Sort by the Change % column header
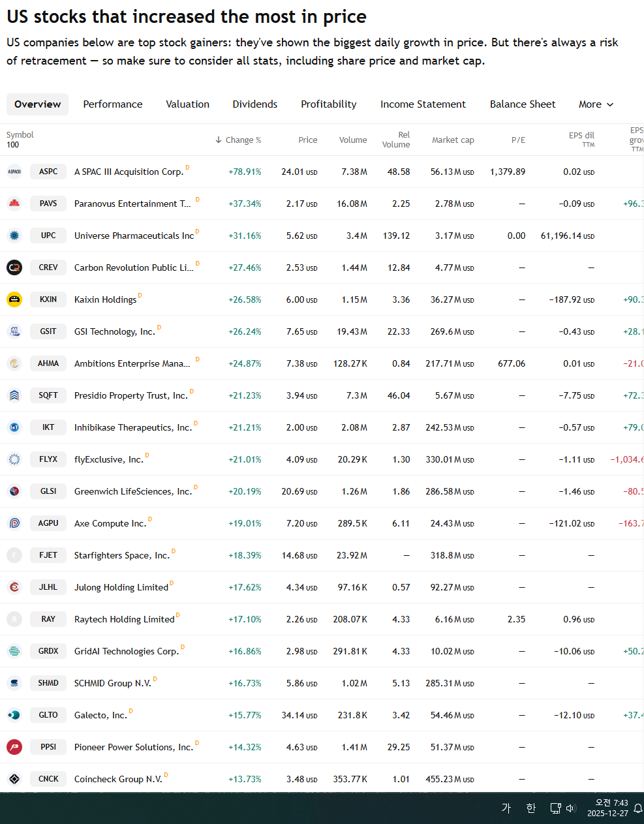The width and height of the screenshot is (644, 824). tap(238, 140)
